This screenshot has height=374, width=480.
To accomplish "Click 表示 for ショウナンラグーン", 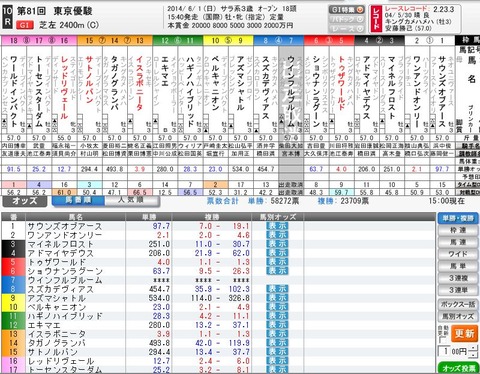I will point(277,271).
